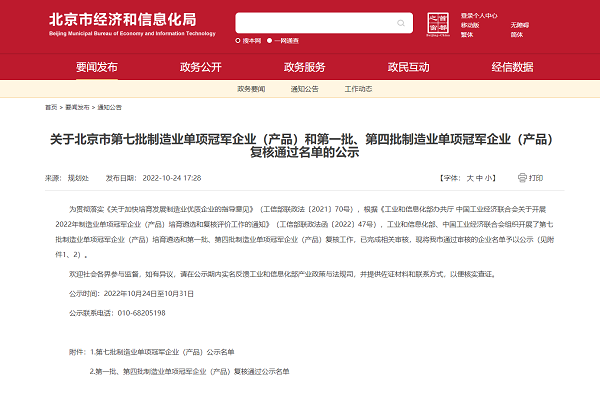Select the 通知公告 sub-navigation item
The image size is (600, 402).
coord(304,89)
